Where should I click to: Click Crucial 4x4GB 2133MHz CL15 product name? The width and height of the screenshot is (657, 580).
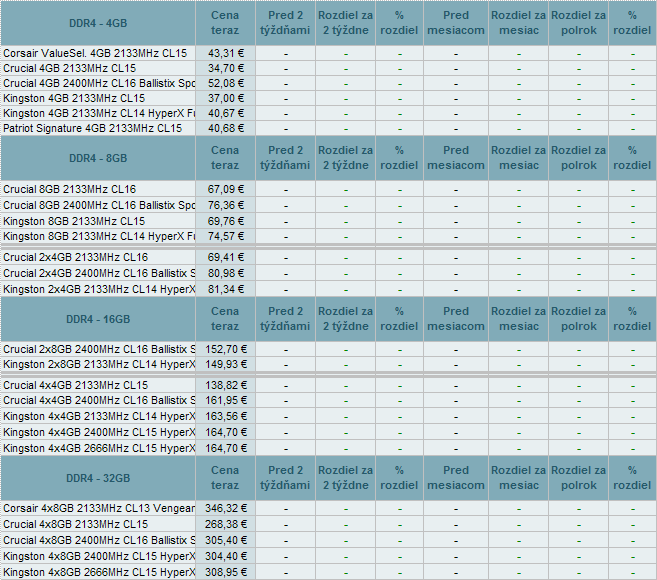click(75, 385)
